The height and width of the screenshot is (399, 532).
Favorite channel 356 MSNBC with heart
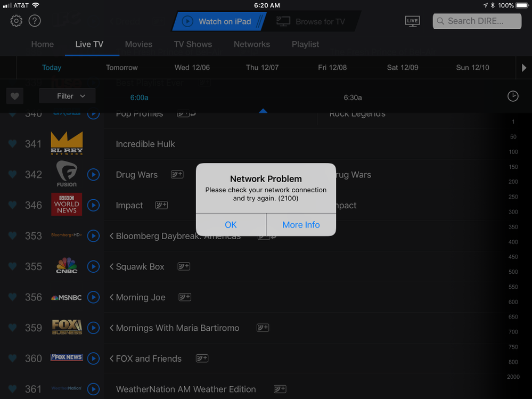[x=13, y=297]
